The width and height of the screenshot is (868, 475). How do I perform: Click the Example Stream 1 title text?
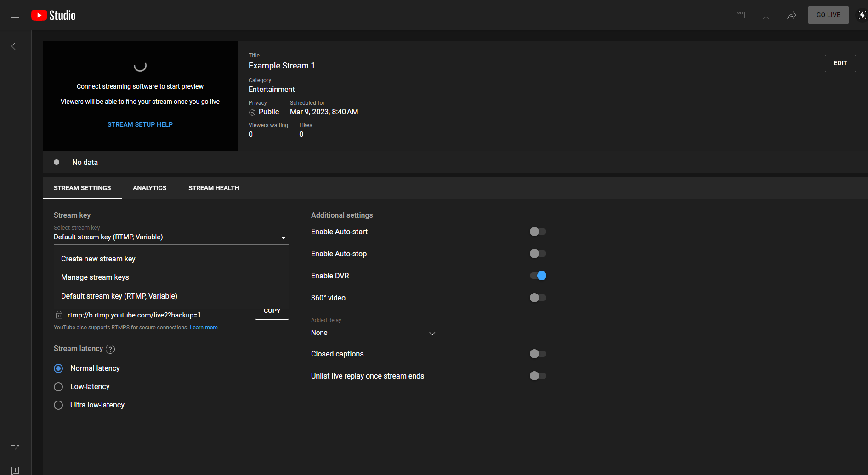click(x=282, y=66)
